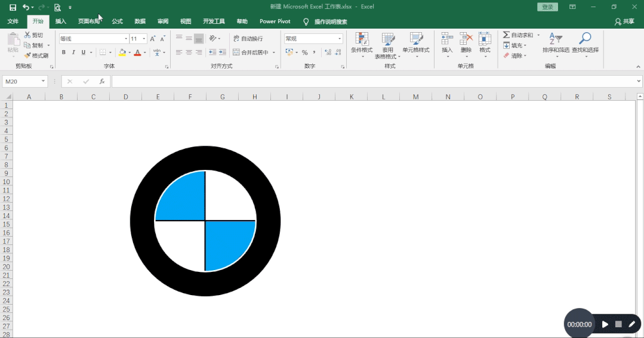The width and height of the screenshot is (644, 338).
Task: Click the Sort and Filter icon
Action: 556,39
